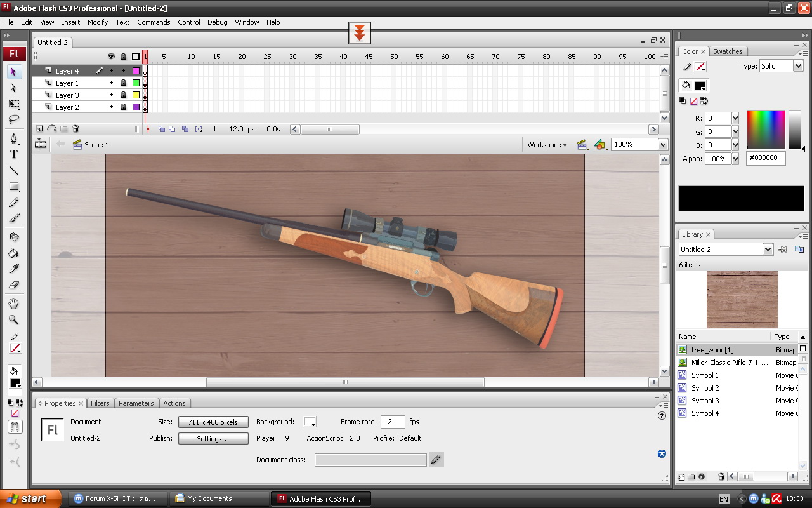Click the publish Settings button
Viewport: 812px width, 508px height.
[213, 439]
